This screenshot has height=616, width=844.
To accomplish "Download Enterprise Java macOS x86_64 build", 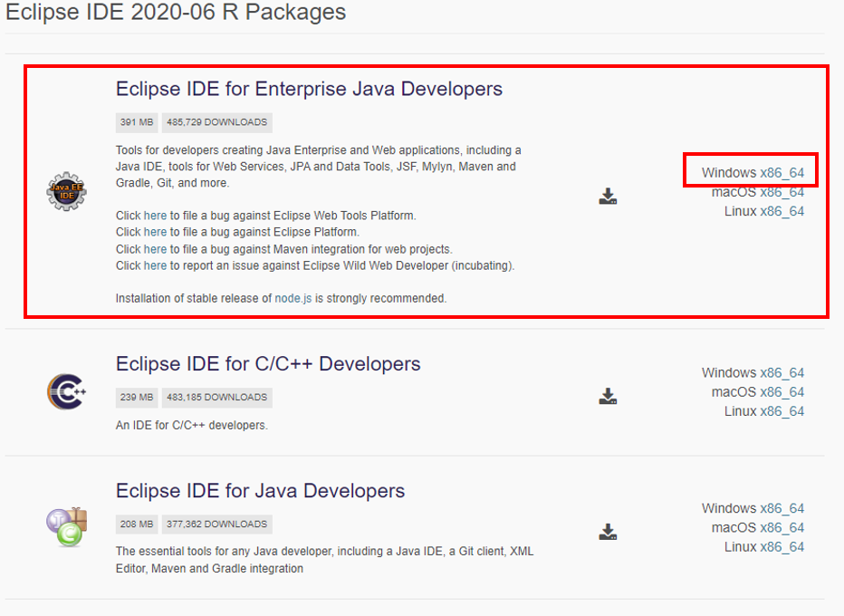I will 782,192.
